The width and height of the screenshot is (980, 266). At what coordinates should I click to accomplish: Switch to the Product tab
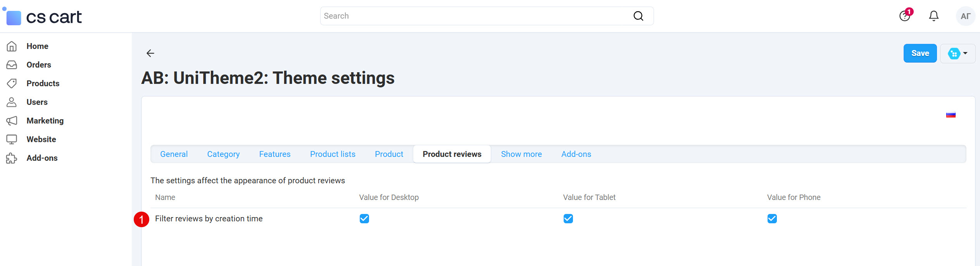tap(389, 154)
